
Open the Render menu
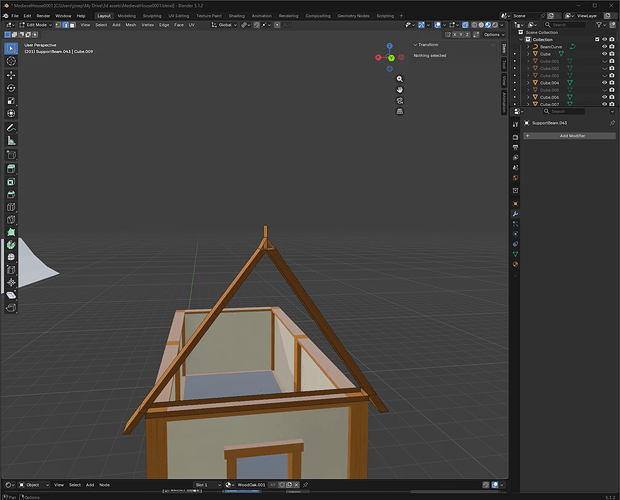coord(43,16)
